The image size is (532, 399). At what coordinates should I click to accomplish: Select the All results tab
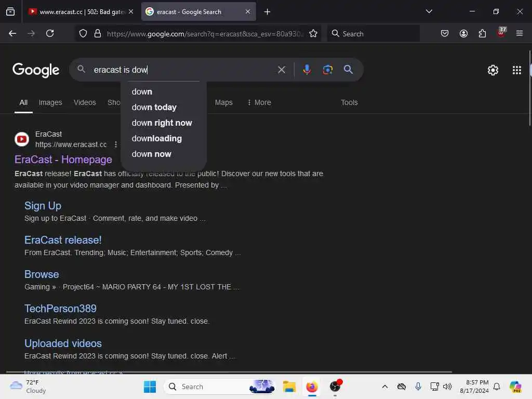[23, 102]
